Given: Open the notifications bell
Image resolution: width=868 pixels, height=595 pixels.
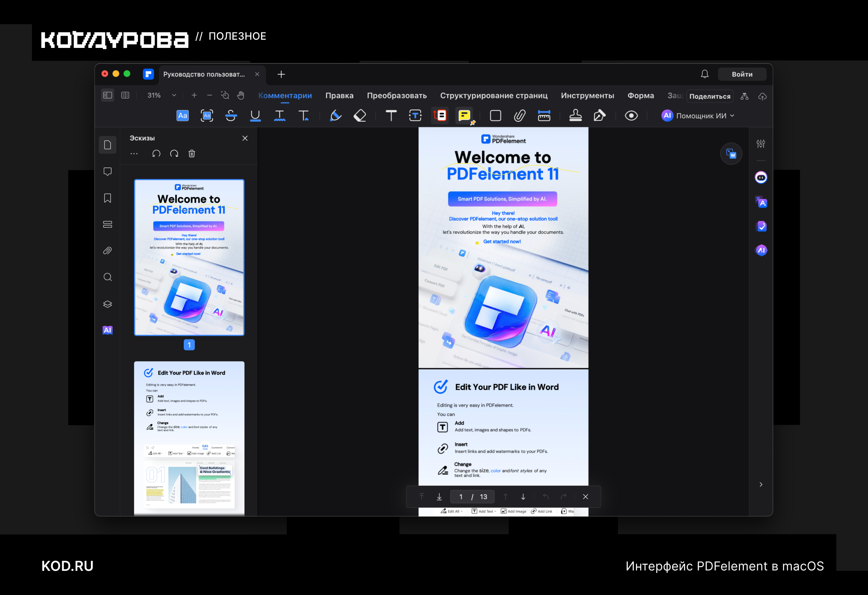Looking at the screenshot, I should (x=704, y=74).
